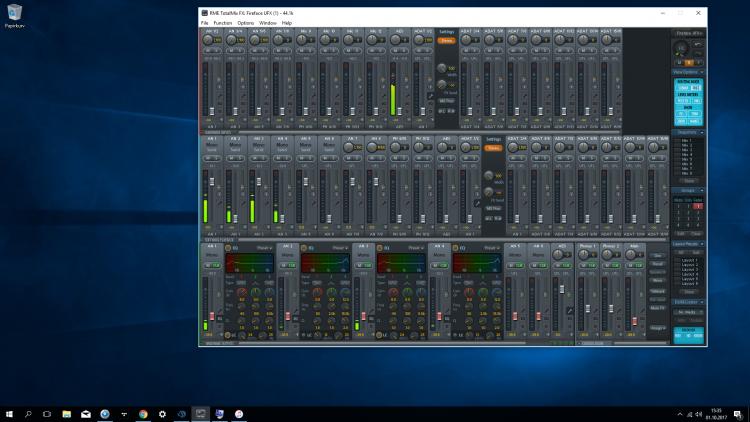Toggle EQ power icon on AN 1 output

point(228,248)
